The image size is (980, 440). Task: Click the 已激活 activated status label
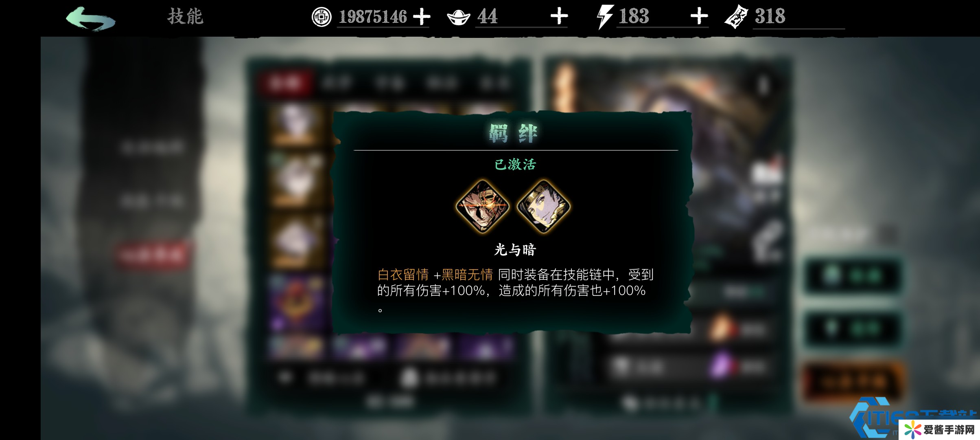515,164
